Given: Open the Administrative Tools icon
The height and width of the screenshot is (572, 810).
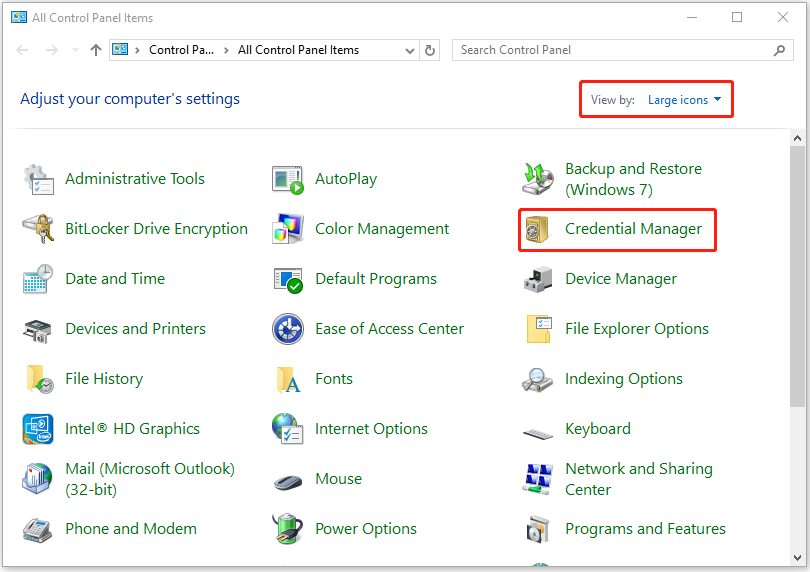Looking at the screenshot, I should pyautogui.click(x=38, y=179).
